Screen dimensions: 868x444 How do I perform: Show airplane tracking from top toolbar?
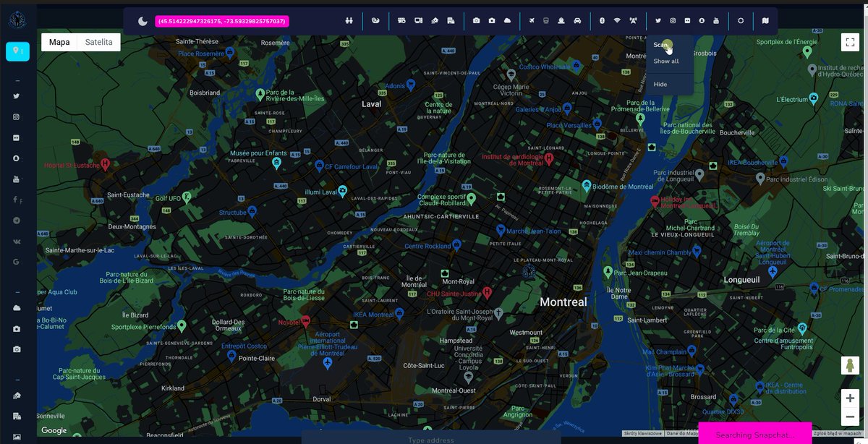click(x=533, y=21)
